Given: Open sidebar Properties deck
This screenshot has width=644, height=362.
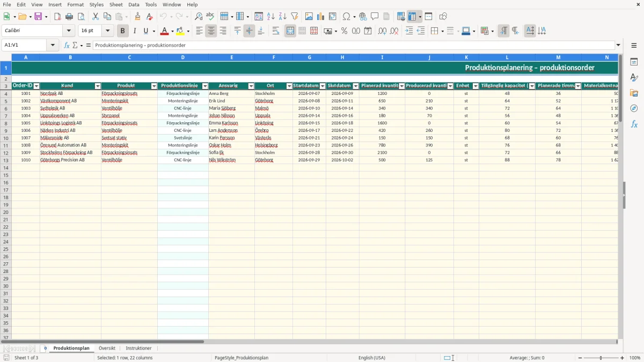Looking at the screenshot, I should 634,62.
